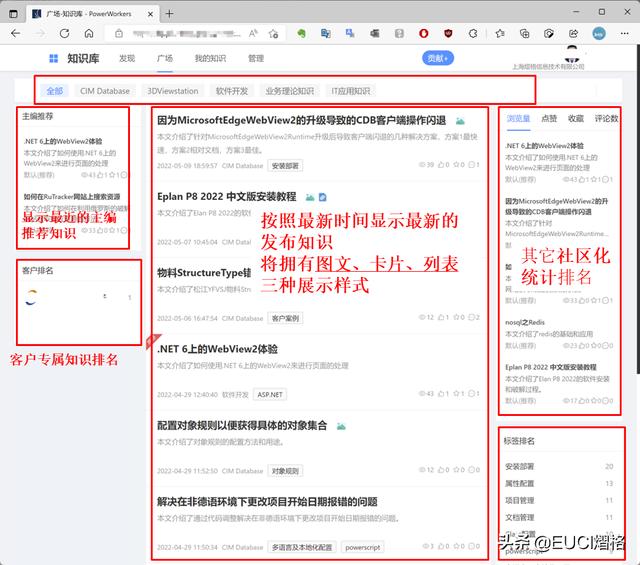Open article 因为MicrosoftEdgeWebView2的升级导致的CDB客户端操作闪退
Viewport: 640px width, 565px height.
[x=302, y=120]
